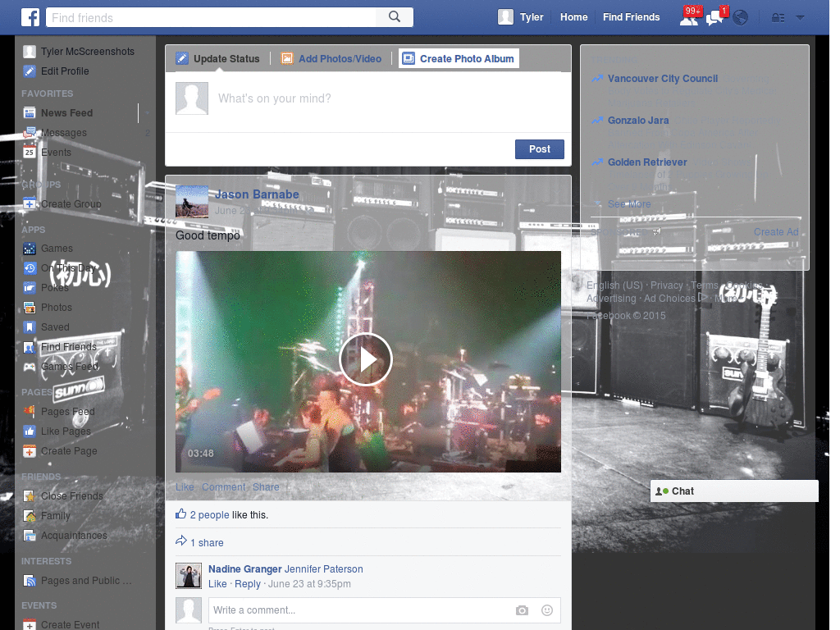Click the Messages icon in the sidebar
The width and height of the screenshot is (840, 630).
coord(30,132)
